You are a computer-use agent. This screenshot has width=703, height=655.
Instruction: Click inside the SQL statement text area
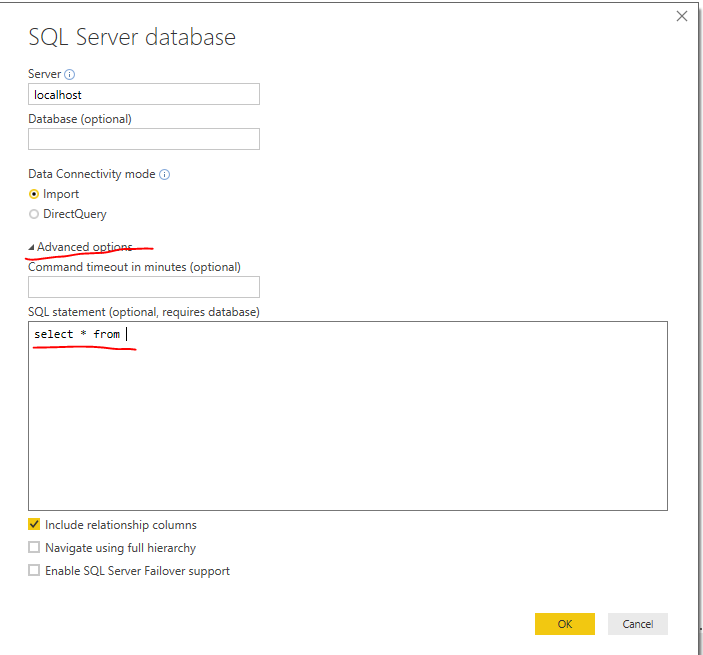pyautogui.click(x=348, y=416)
